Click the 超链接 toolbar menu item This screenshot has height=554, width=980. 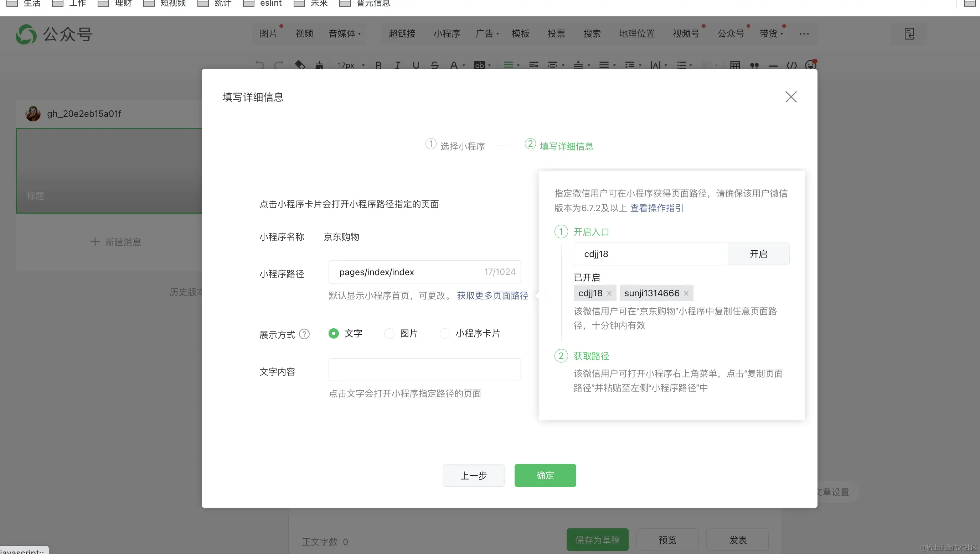pyautogui.click(x=402, y=33)
